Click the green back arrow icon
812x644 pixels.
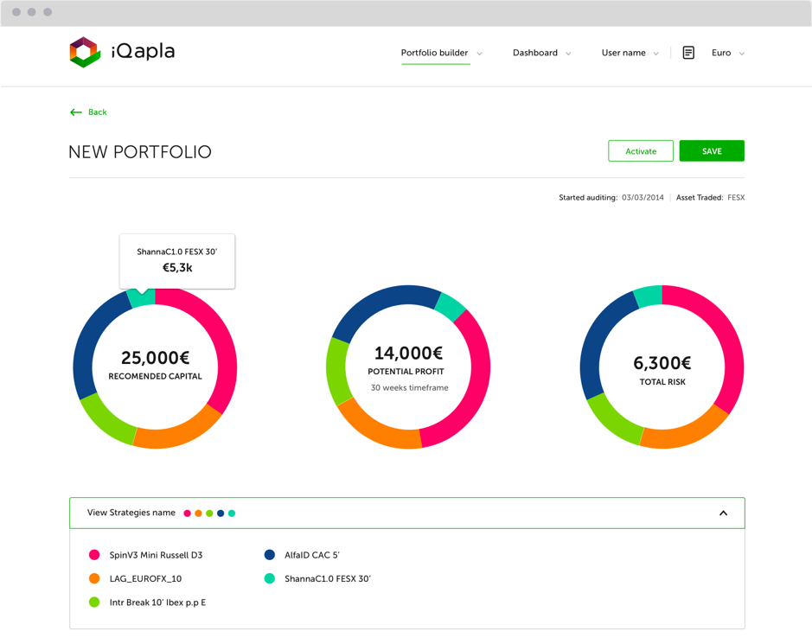pyautogui.click(x=75, y=112)
